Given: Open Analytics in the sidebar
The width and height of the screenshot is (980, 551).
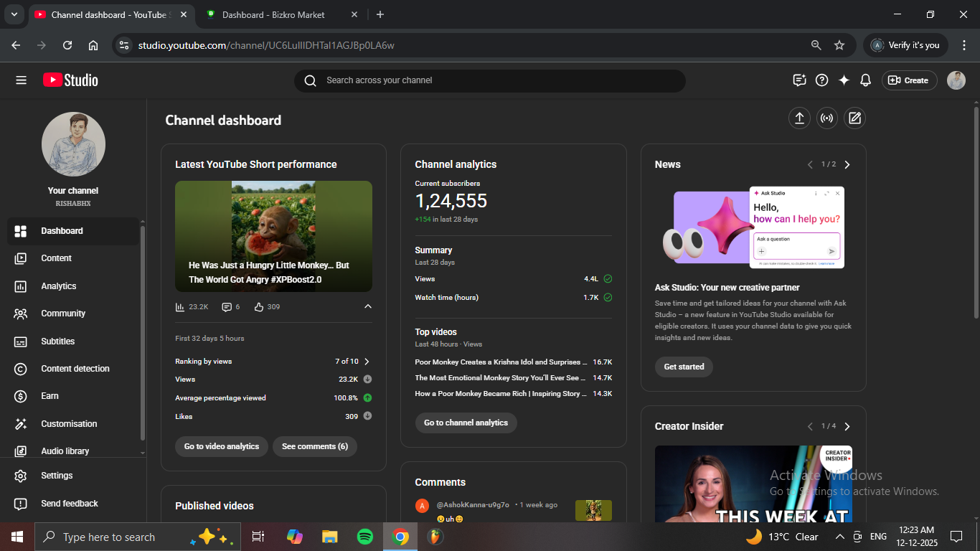Looking at the screenshot, I should (58, 286).
